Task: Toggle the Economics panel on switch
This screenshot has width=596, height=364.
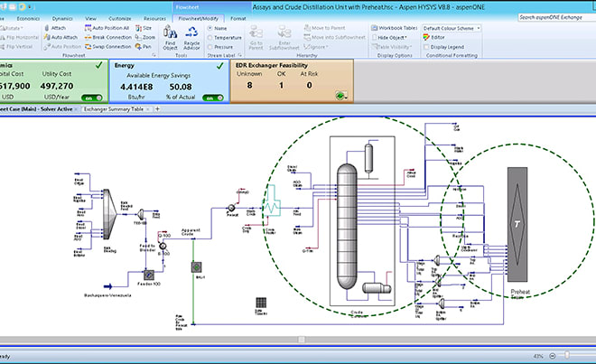Action: pos(92,98)
